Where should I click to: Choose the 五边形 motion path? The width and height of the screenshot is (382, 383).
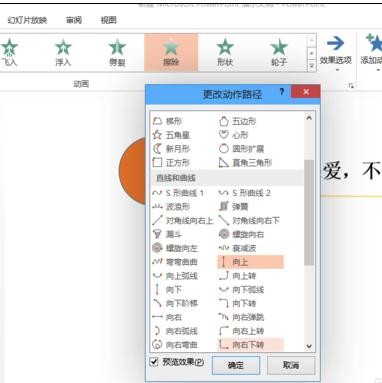237,121
